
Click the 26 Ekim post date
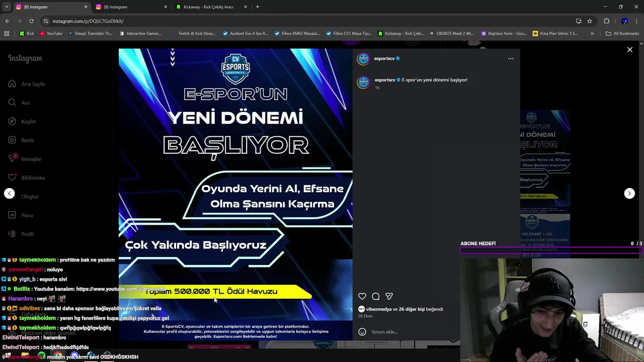365,316
